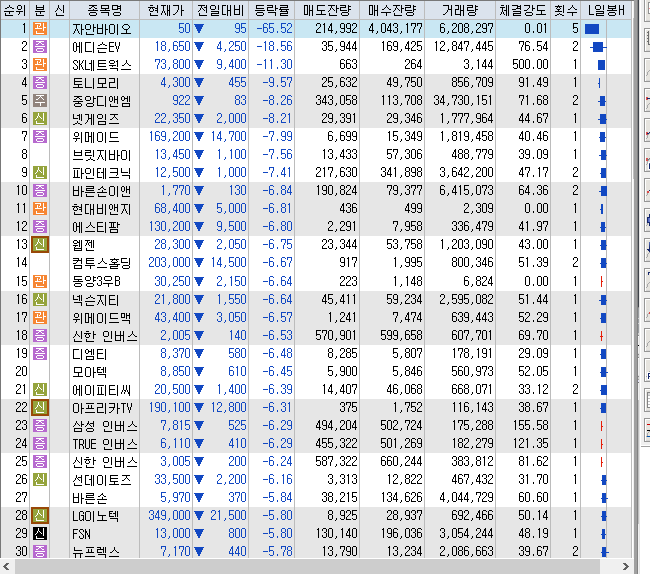The height and width of the screenshot is (574, 650).
Task: Click the 자안바이오 stock name
Action: (102, 29)
